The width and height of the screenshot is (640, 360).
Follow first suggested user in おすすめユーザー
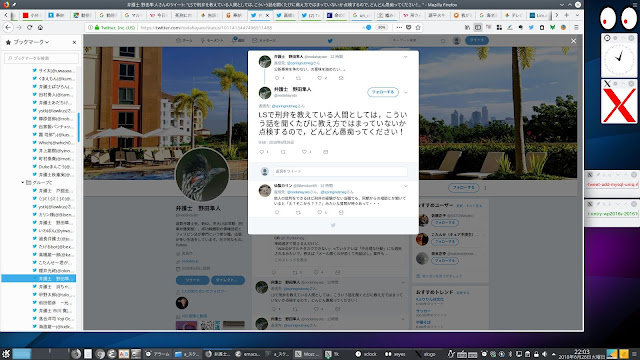pyautogui.click(x=445, y=223)
